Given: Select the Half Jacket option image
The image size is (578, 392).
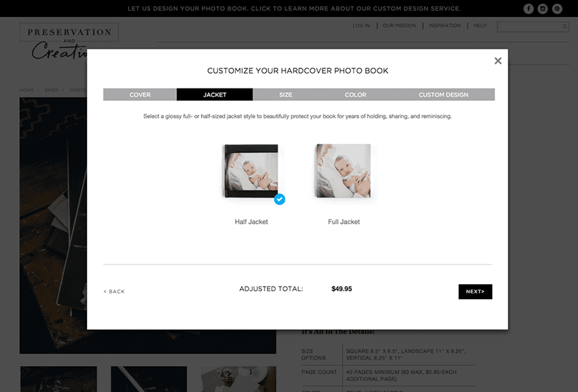Looking at the screenshot, I should 251,171.
